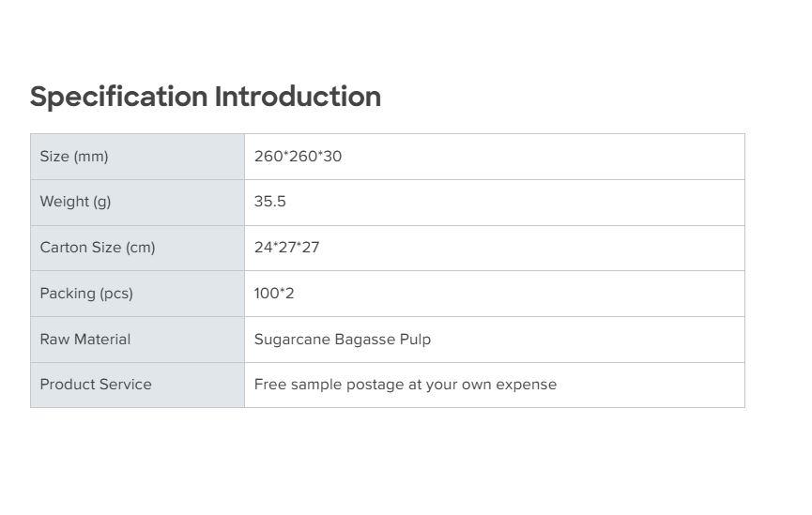812x515 pixels.
Task: Click the Sugarcane Bagasse Pulp text
Action: [342, 340]
